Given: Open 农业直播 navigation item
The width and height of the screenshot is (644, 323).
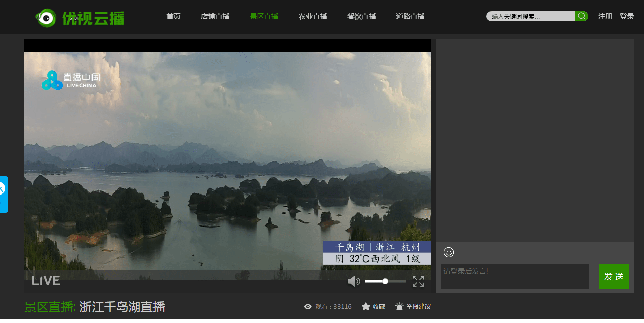Looking at the screenshot, I should (313, 16).
